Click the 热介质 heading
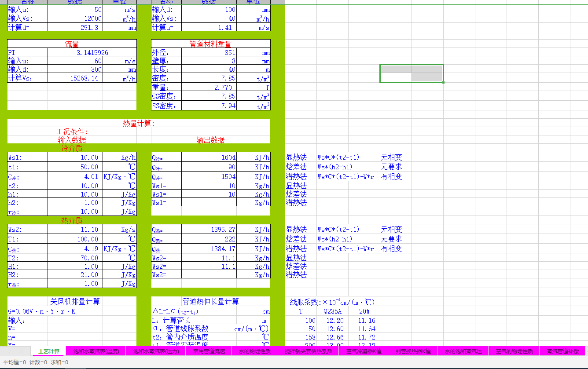 pos(72,220)
